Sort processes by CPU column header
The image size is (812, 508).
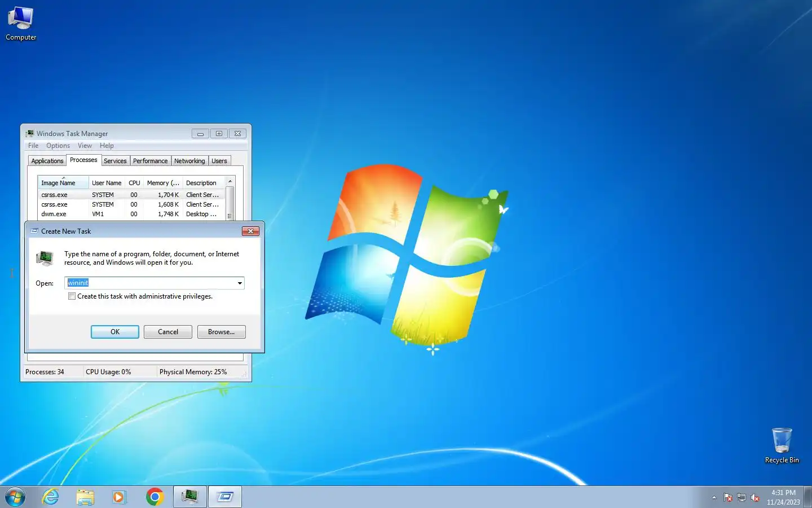point(134,183)
